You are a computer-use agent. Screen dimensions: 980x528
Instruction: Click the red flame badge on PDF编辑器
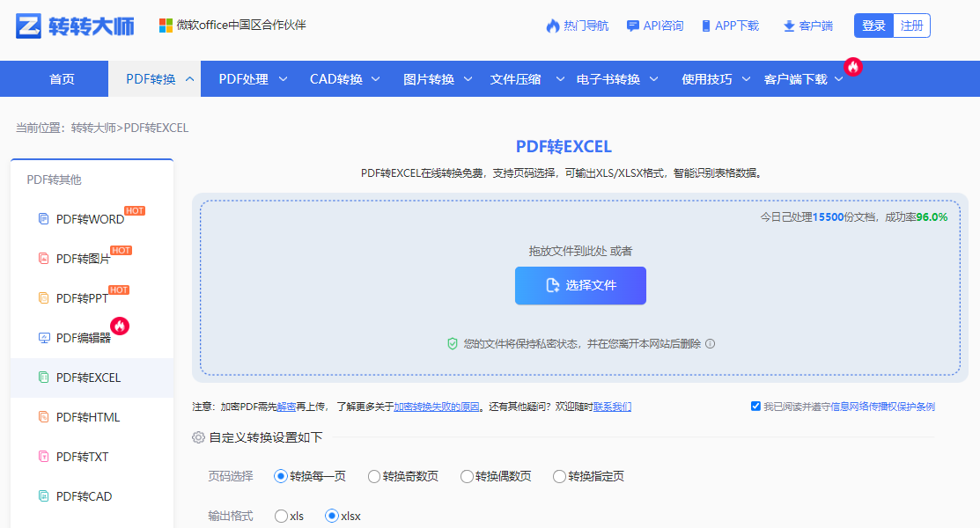(120, 326)
